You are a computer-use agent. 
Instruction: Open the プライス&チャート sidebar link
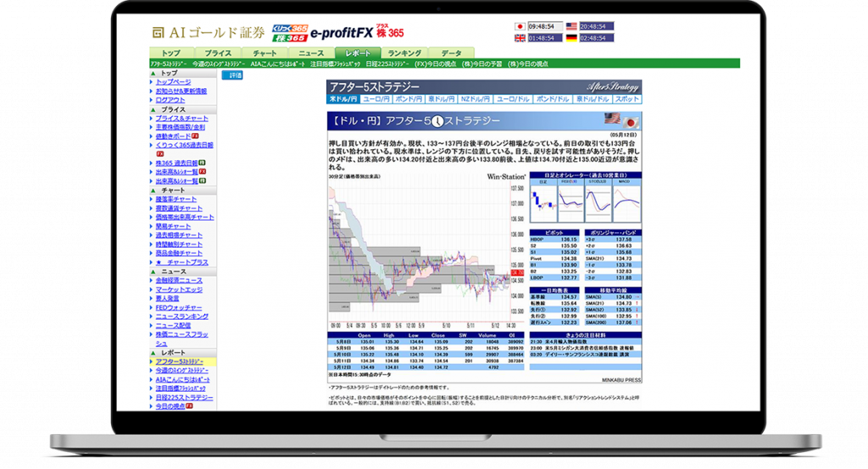(182, 119)
